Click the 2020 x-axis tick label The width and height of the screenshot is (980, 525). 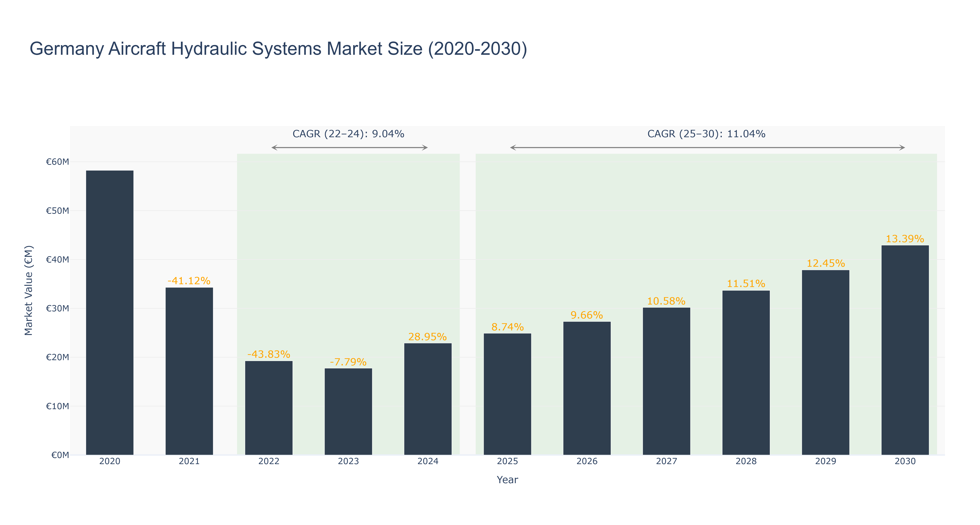coord(110,461)
